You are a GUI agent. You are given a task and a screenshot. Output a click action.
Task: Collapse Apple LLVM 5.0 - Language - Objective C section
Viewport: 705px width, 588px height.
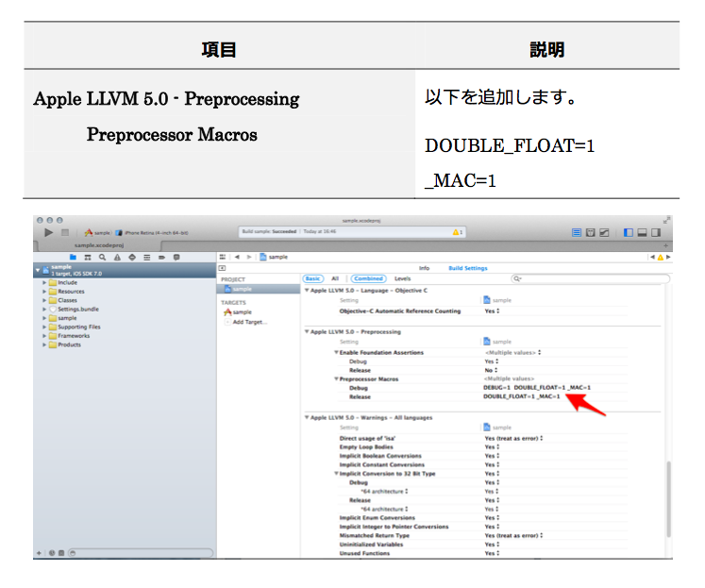tap(307, 291)
